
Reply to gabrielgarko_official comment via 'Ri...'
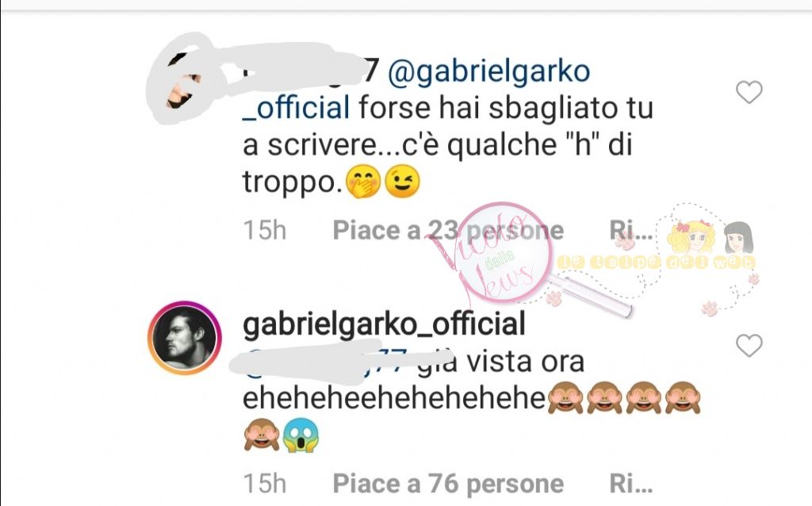[x=630, y=483]
